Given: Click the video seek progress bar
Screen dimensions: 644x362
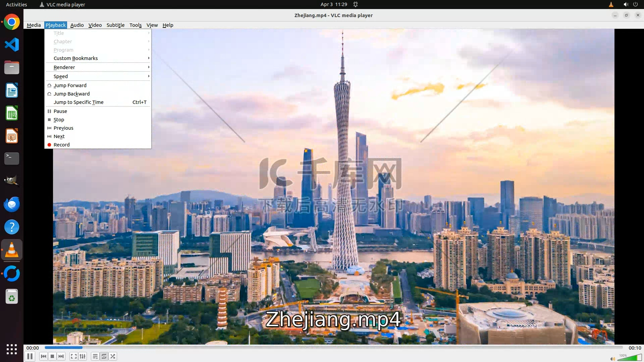Looking at the screenshot, I should coord(333,348).
